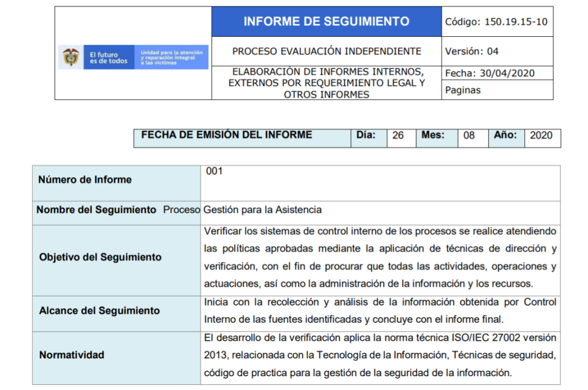Select the blue 'INFORME DE SEGUIMIENTO' header
This screenshot has width=588, height=390.
pos(326,22)
